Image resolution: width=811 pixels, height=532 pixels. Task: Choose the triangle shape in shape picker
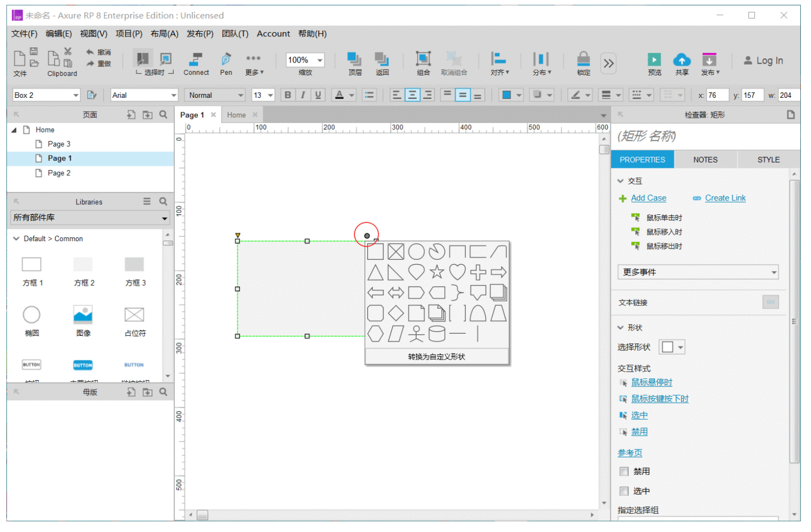(x=375, y=272)
